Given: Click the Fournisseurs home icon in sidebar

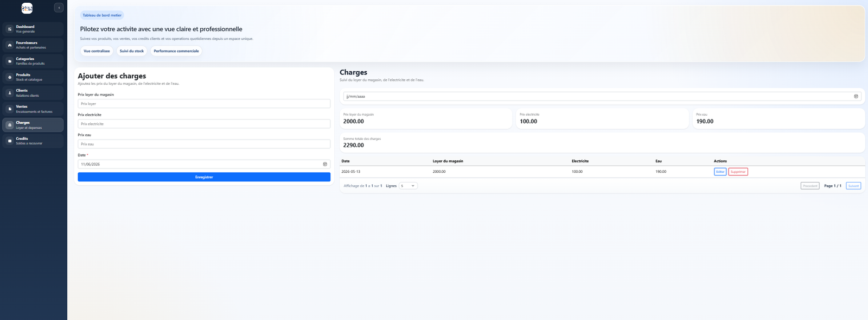Looking at the screenshot, I should [9, 45].
